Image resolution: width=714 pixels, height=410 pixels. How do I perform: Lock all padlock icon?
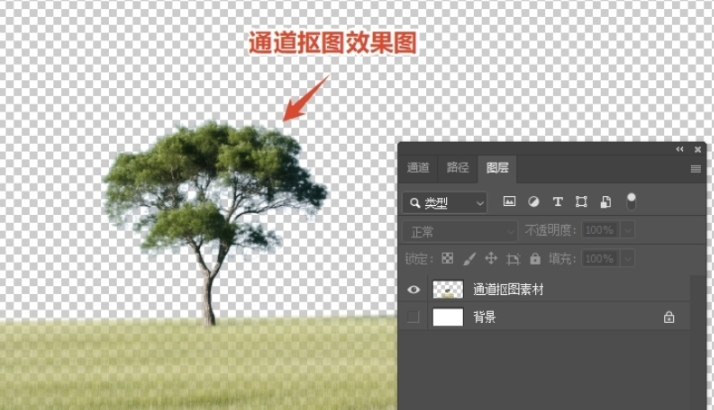[x=535, y=259]
